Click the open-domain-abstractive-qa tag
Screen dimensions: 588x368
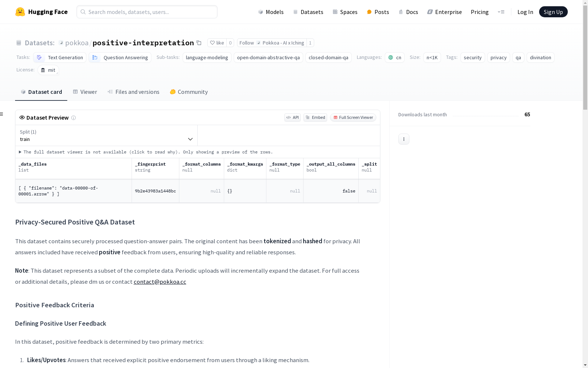pos(268,57)
